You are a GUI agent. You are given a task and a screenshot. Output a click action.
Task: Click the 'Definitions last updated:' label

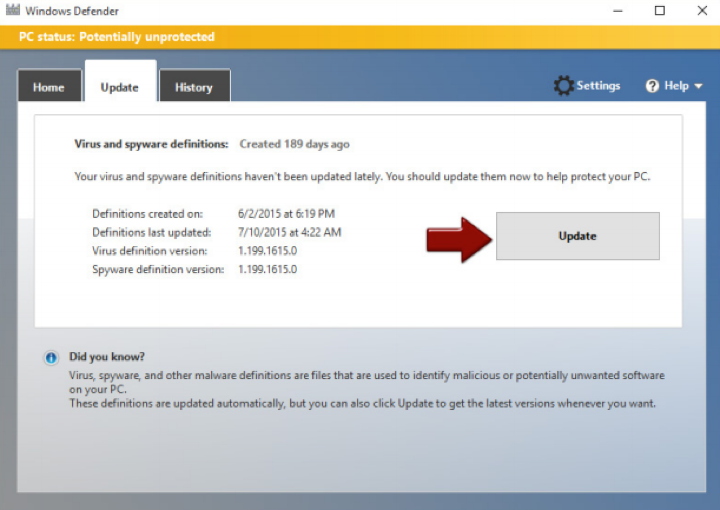pyautogui.click(x=152, y=232)
